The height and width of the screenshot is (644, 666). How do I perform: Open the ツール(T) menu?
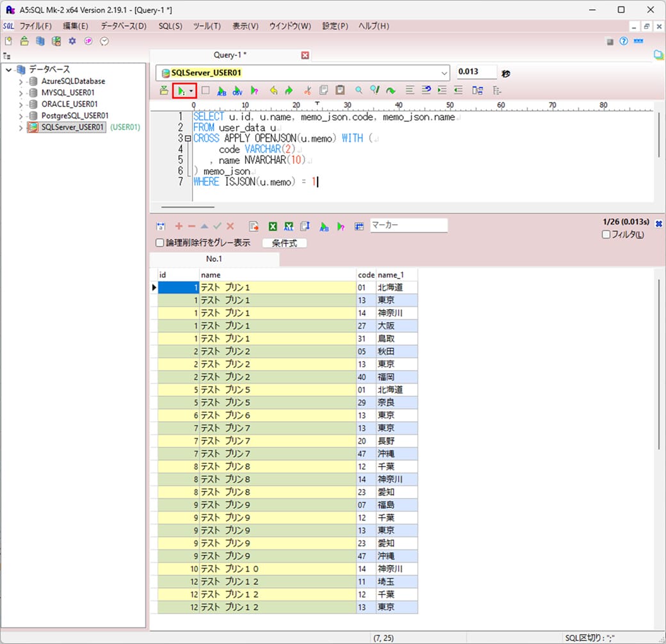[x=207, y=26]
